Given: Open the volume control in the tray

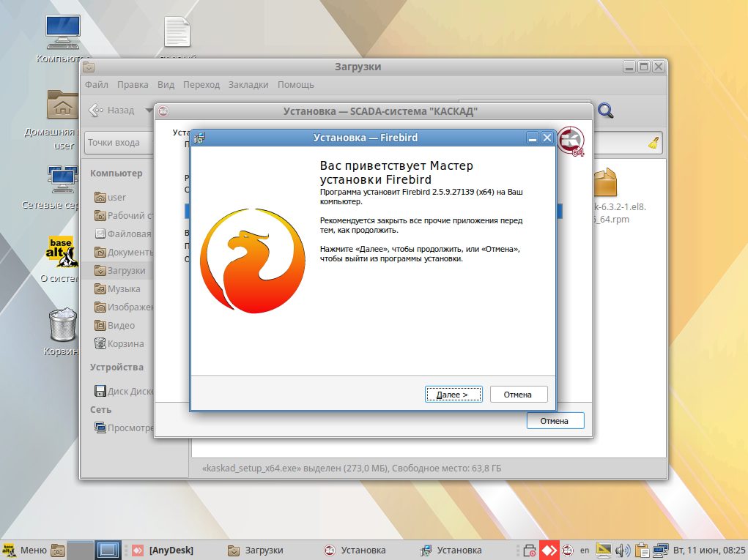Looking at the screenshot, I should pyautogui.click(x=621, y=549).
